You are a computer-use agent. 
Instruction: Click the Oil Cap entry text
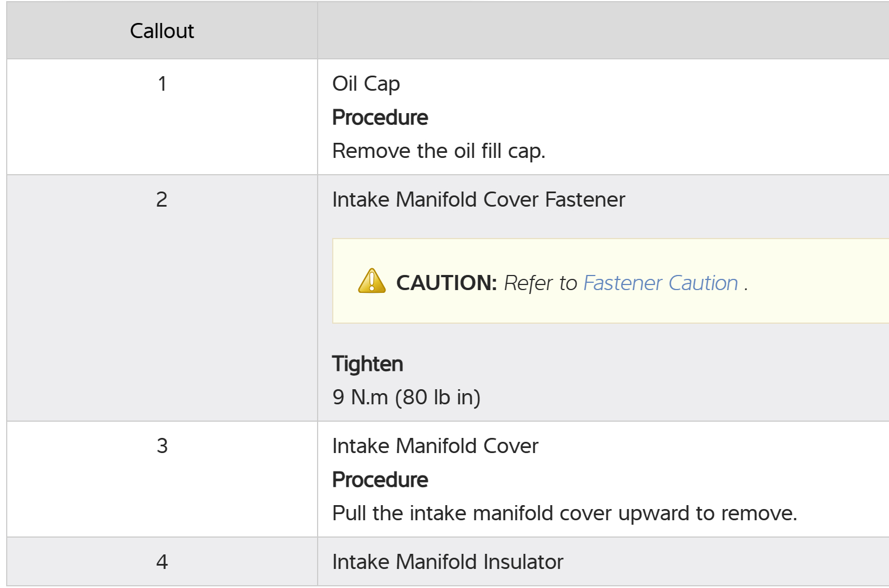[366, 84]
